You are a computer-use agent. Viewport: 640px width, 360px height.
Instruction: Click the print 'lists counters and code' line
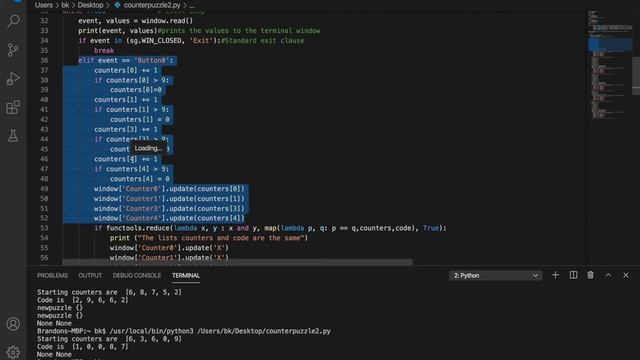click(x=209, y=238)
